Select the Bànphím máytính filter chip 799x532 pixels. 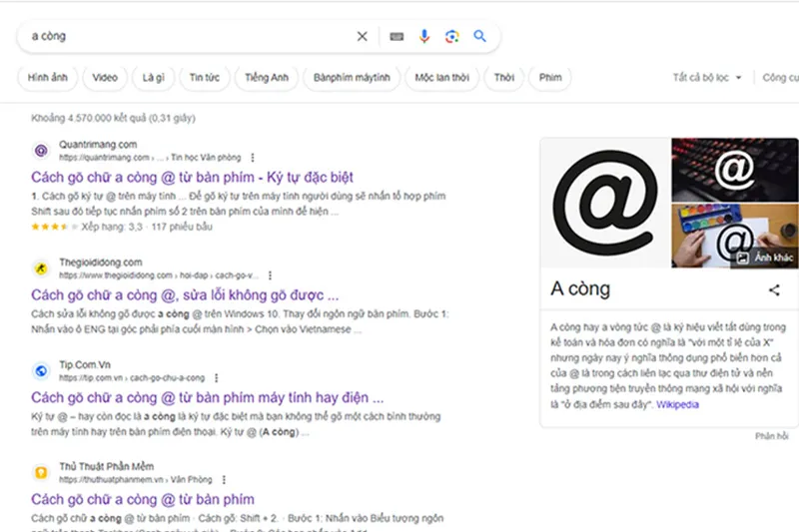[352, 78]
